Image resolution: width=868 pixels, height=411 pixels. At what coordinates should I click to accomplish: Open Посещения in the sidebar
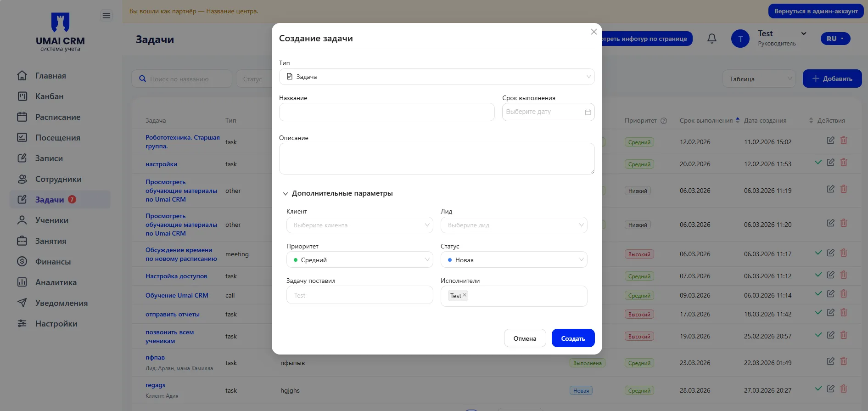click(x=60, y=138)
